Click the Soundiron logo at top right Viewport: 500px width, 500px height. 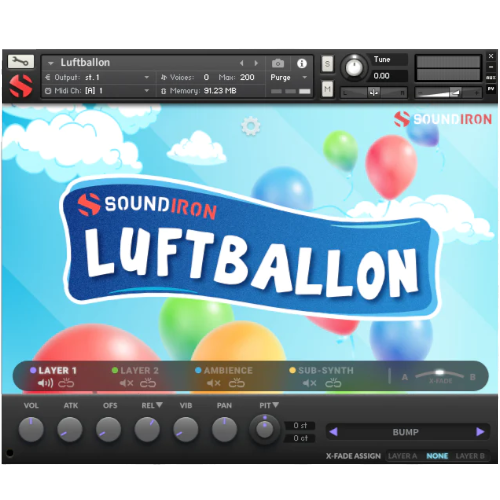point(443,119)
